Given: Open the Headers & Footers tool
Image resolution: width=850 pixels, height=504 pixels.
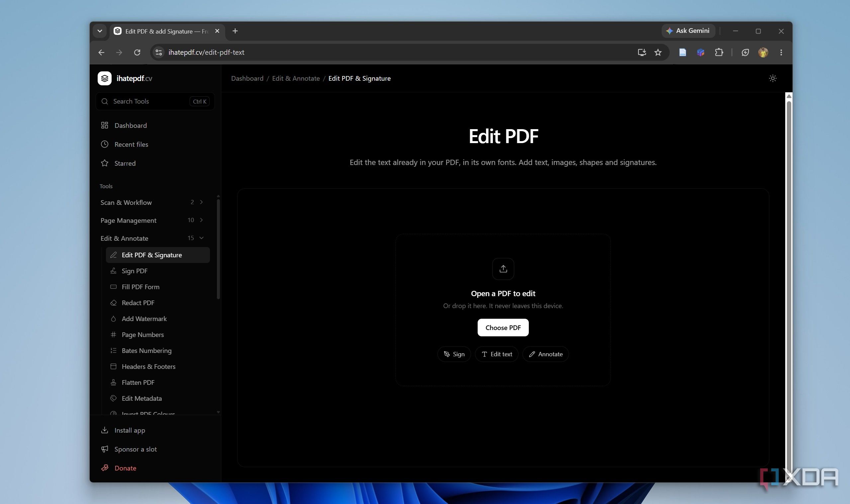Looking at the screenshot, I should [x=158, y=367].
